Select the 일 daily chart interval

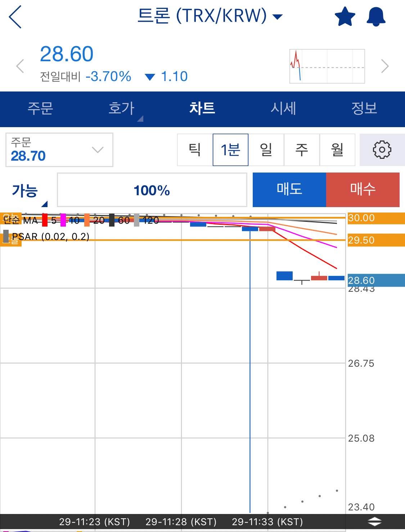(266, 150)
